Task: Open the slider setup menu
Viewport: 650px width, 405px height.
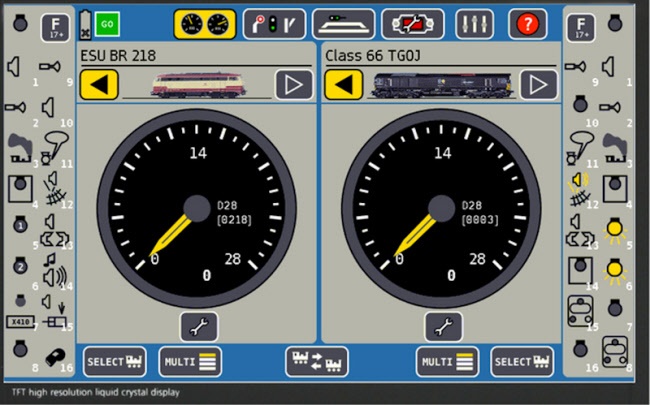Action: 474,22
